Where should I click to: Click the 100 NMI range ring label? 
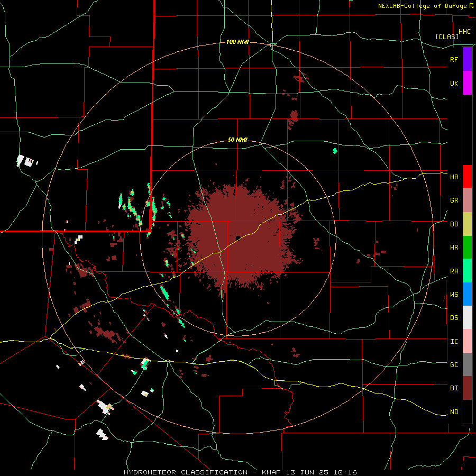pos(237,42)
